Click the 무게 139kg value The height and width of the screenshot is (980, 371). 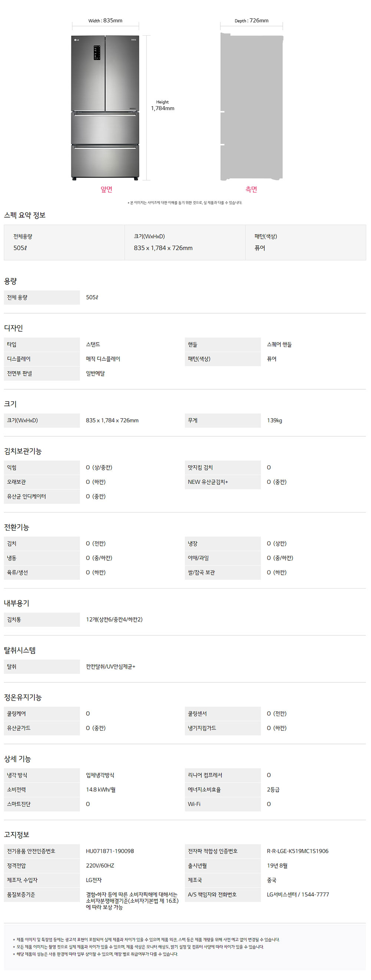coord(274,420)
